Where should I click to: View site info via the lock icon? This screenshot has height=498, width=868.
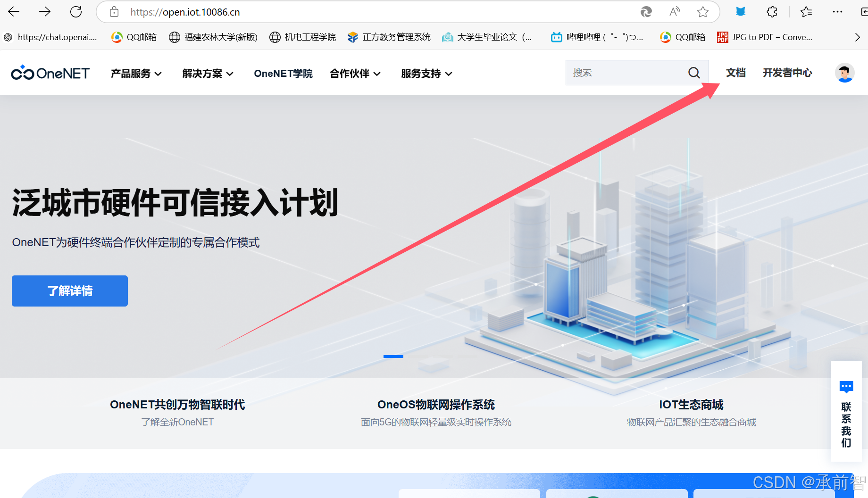pos(114,12)
